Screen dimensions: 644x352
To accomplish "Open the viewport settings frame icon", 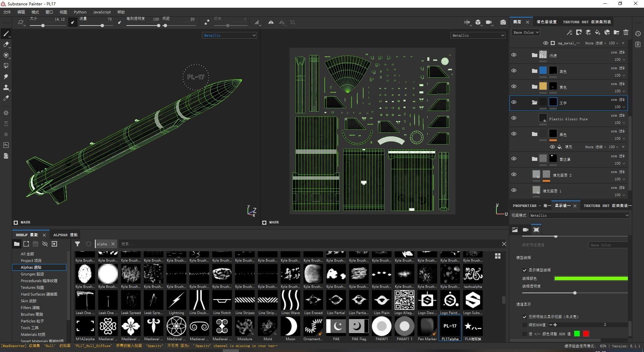I will click(x=536, y=230).
